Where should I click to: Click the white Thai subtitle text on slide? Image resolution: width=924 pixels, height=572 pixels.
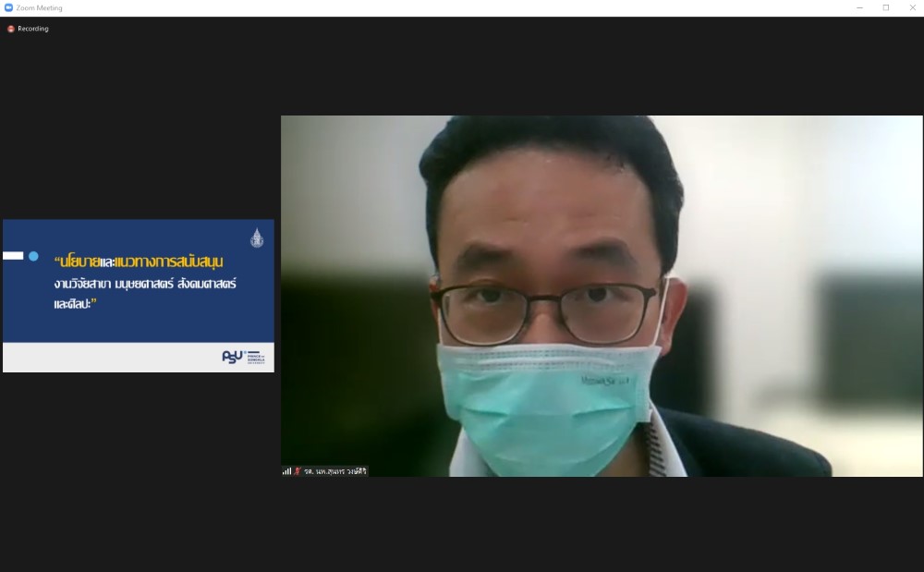(145, 285)
